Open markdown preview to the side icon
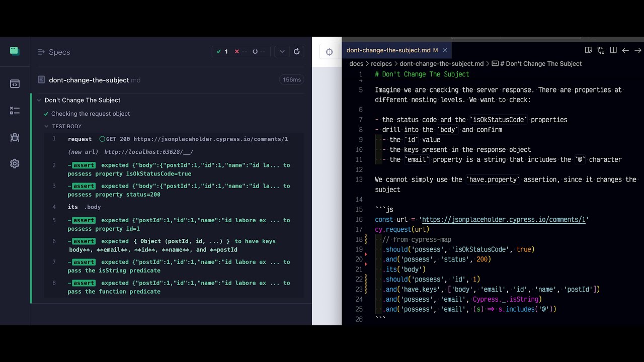The height and width of the screenshot is (362, 644). (x=588, y=50)
